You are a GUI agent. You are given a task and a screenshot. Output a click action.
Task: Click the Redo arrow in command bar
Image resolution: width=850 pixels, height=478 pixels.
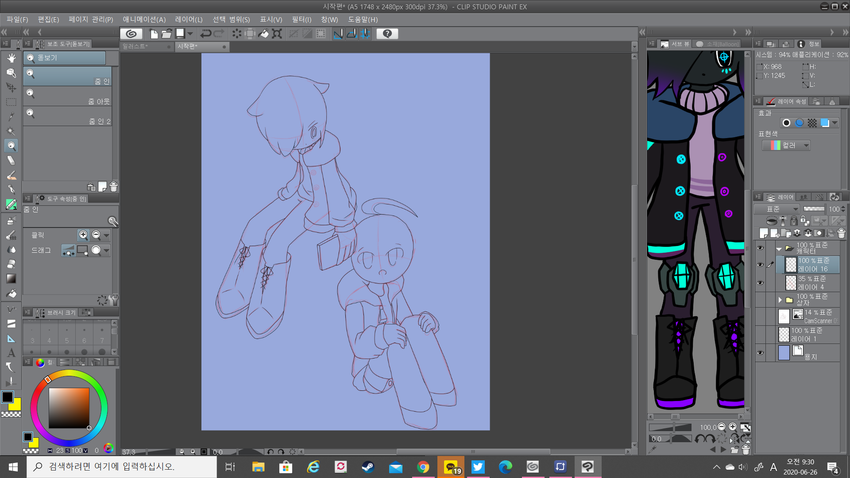(219, 34)
